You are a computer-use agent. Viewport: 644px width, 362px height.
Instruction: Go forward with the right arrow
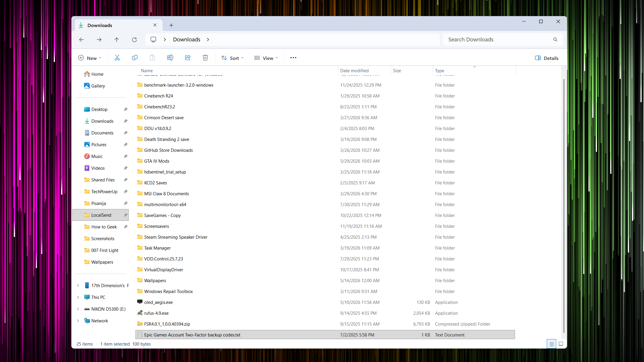[99, 40]
